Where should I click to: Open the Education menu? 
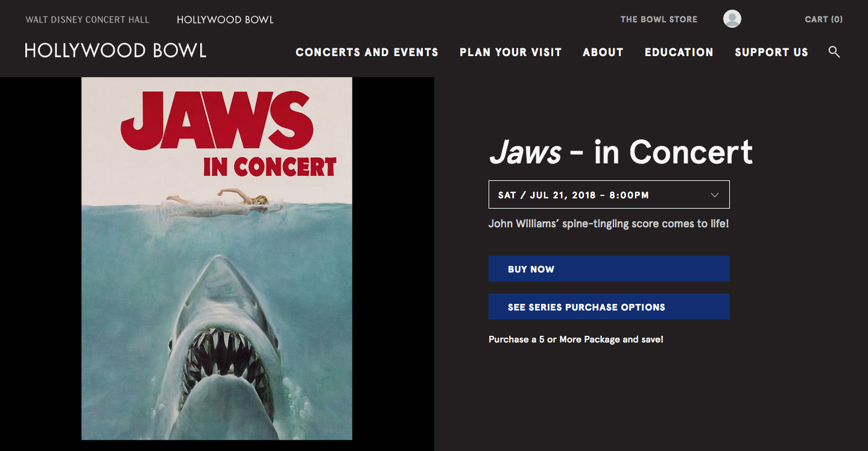[x=679, y=52]
